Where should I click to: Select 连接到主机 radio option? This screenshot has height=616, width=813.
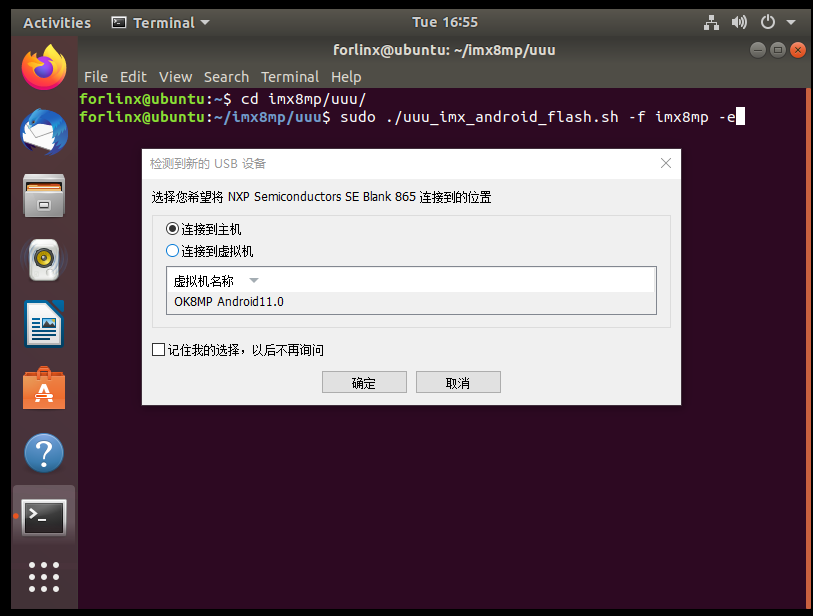pyautogui.click(x=173, y=229)
